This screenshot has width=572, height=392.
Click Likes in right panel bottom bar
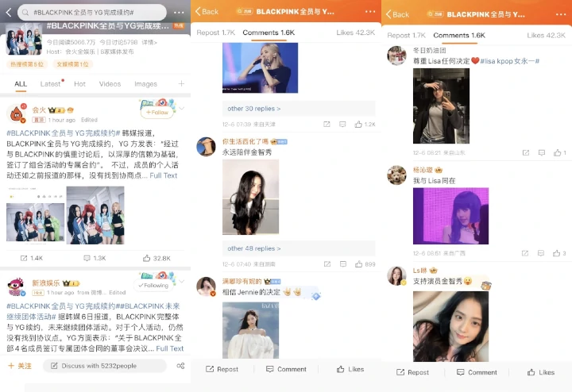[541, 372]
